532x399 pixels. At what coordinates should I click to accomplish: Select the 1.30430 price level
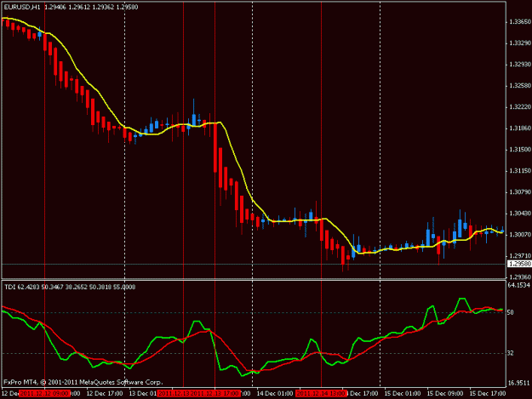coord(520,214)
